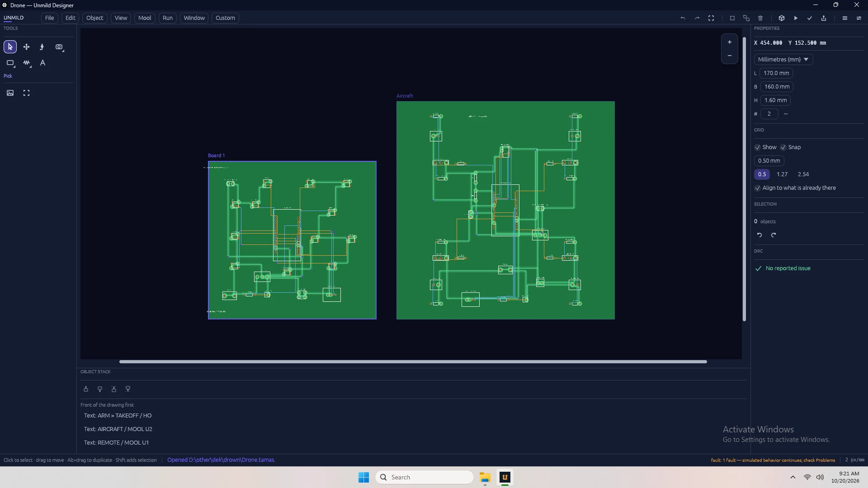
Task: Click the pad/via tool icon
Action: pos(59,47)
